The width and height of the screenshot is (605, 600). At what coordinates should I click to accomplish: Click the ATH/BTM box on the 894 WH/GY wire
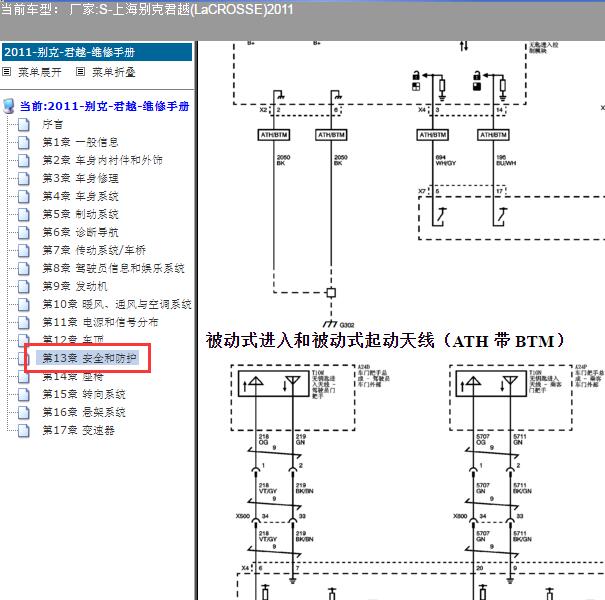click(x=433, y=135)
